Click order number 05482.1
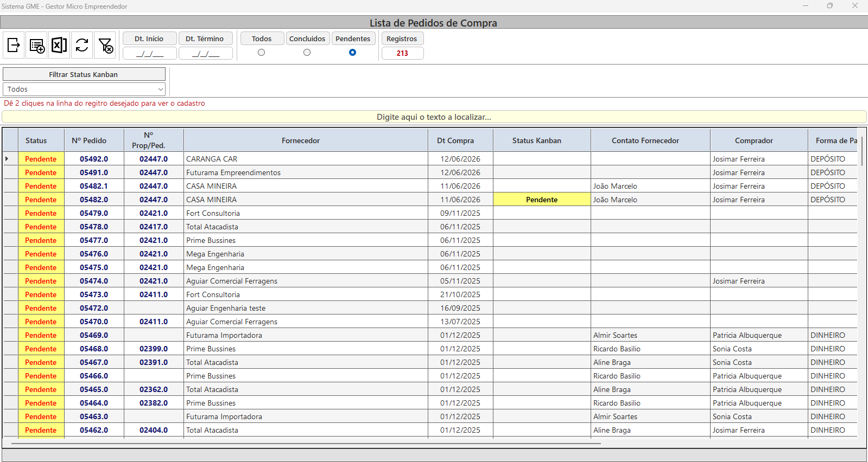 coord(94,186)
